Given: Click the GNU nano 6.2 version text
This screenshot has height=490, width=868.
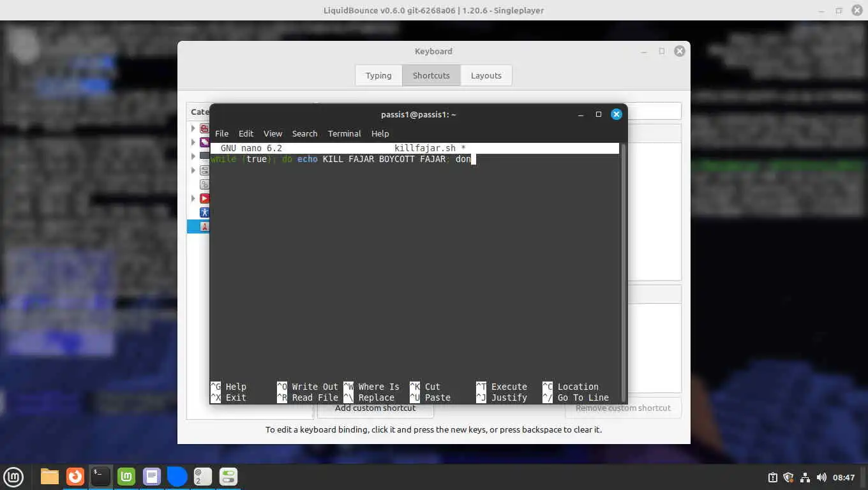Looking at the screenshot, I should (251, 148).
